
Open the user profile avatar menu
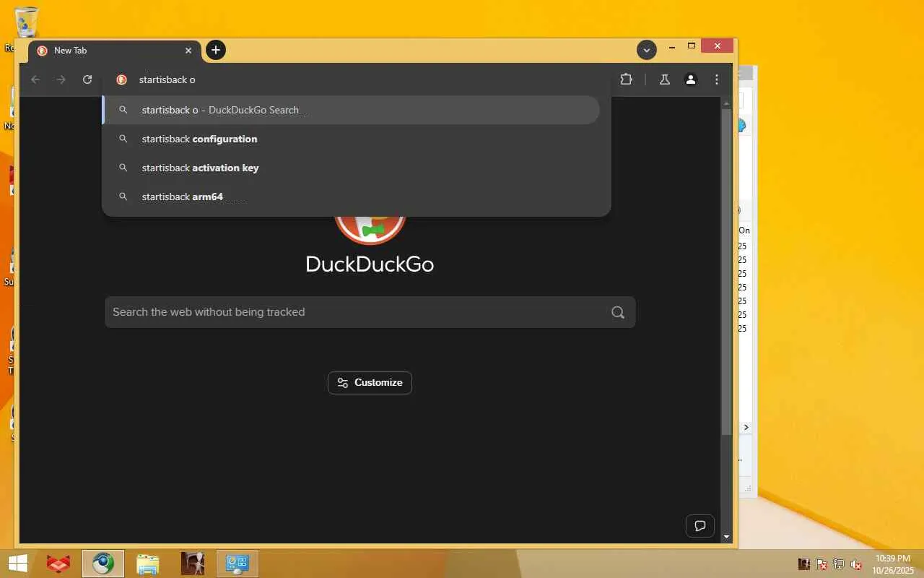click(691, 79)
